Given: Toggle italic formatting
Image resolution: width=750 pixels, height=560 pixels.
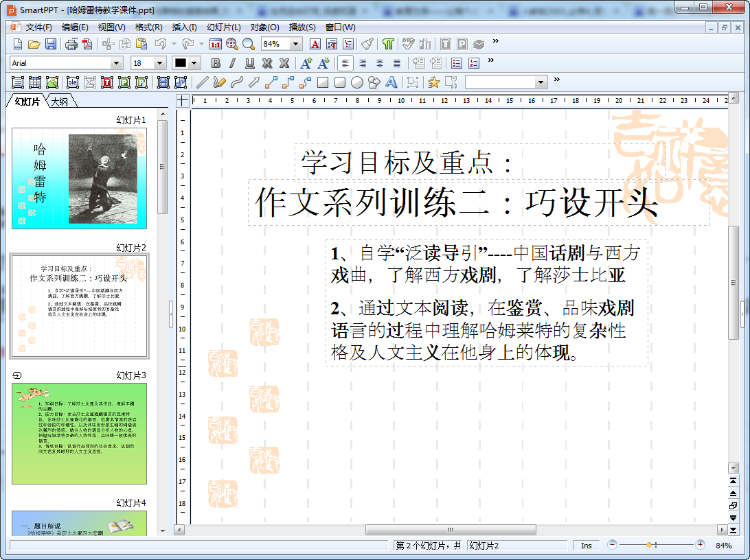Looking at the screenshot, I should [x=232, y=63].
